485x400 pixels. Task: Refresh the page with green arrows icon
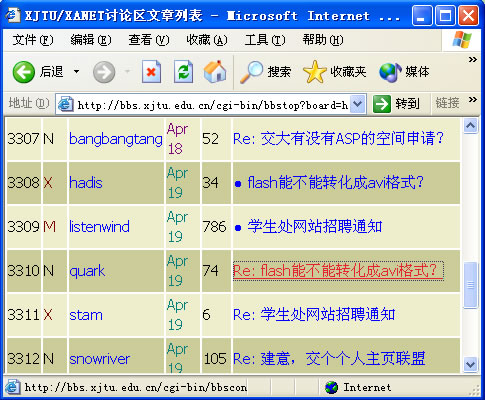coord(183,71)
